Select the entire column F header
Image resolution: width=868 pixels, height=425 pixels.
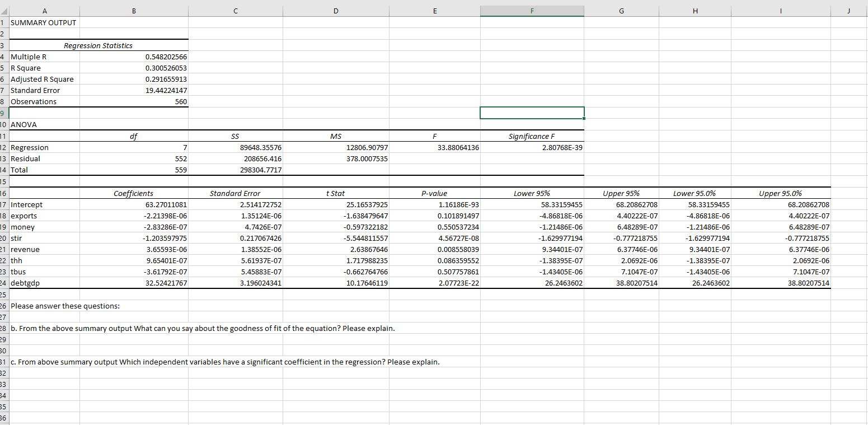pyautogui.click(x=531, y=9)
